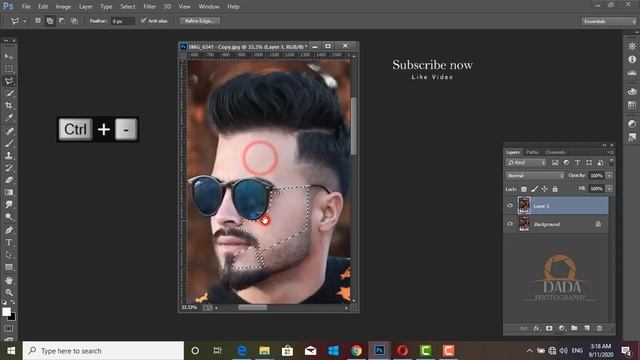This screenshot has height=360, width=640.
Task: Click the foreground color swatch
Action: pyautogui.click(x=6, y=312)
